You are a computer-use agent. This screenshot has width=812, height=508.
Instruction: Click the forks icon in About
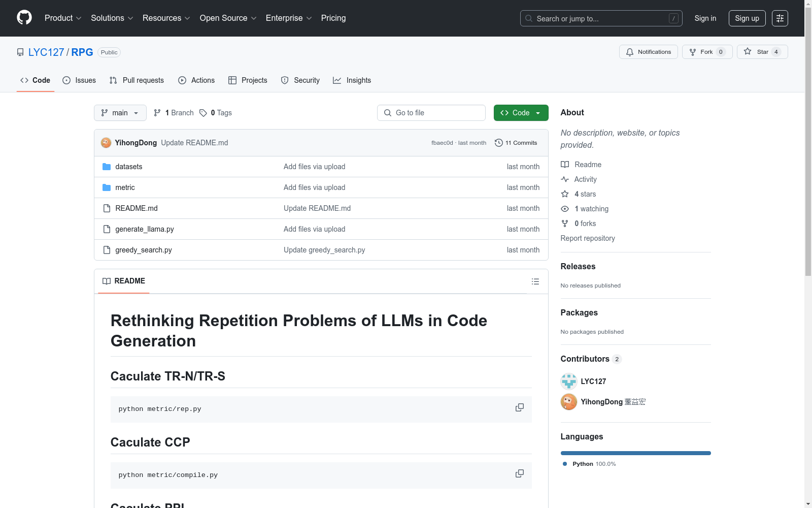click(565, 224)
